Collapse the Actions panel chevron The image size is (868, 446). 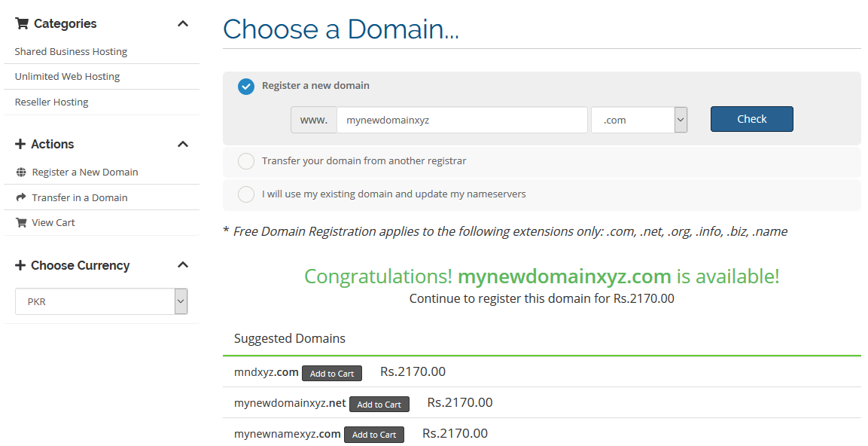click(x=183, y=144)
